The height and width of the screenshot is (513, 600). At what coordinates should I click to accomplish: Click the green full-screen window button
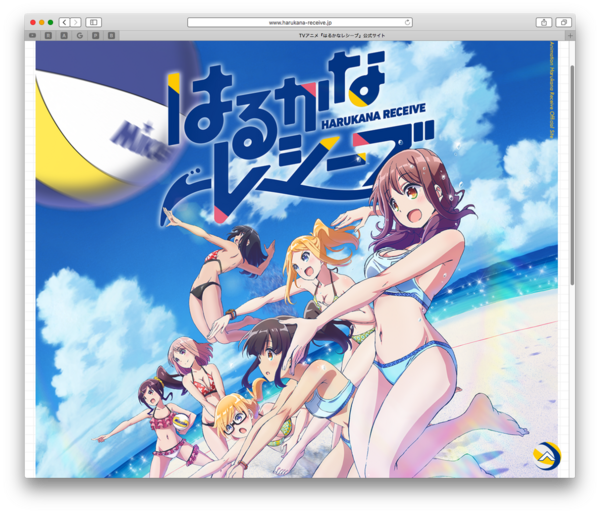tap(50, 22)
